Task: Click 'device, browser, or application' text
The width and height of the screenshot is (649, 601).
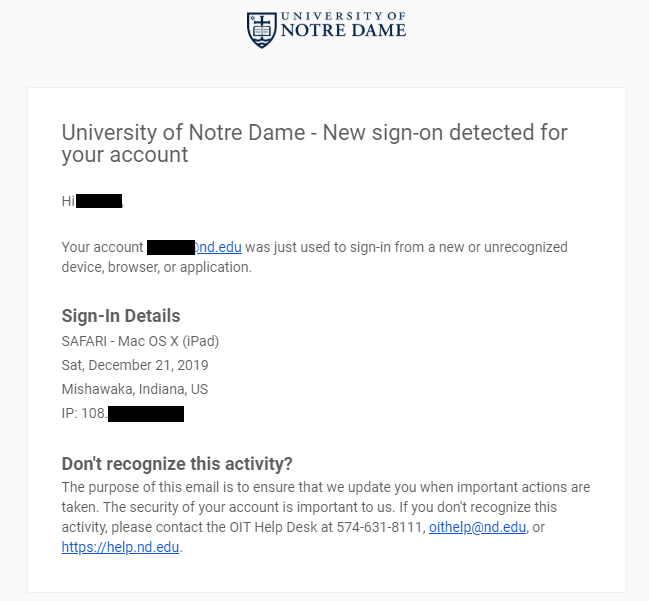Action: [x=156, y=267]
